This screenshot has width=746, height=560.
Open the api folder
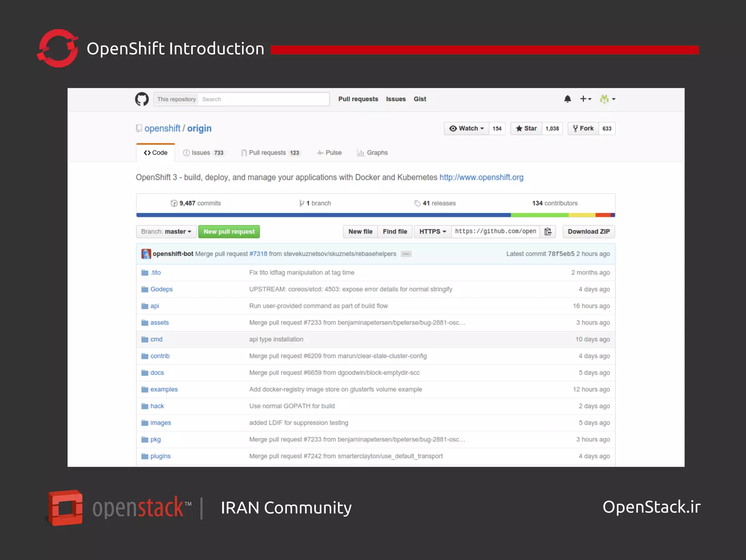pos(154,306)
